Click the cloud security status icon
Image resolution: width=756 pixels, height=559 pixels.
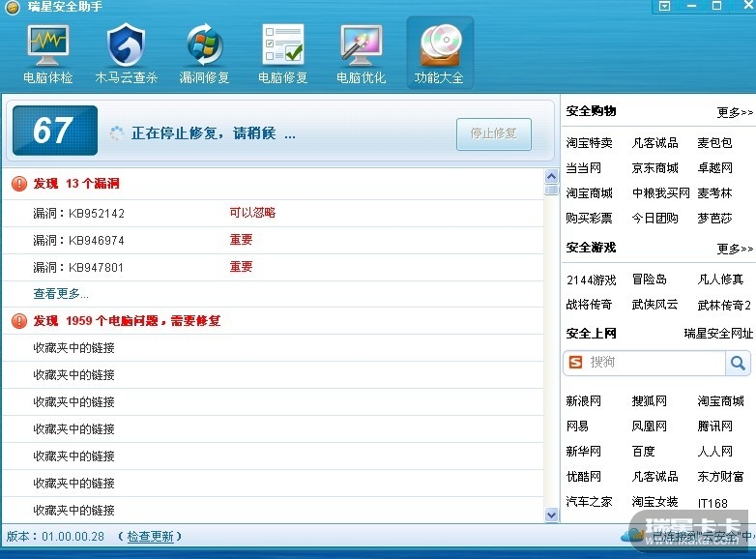[x=632, y=535]
